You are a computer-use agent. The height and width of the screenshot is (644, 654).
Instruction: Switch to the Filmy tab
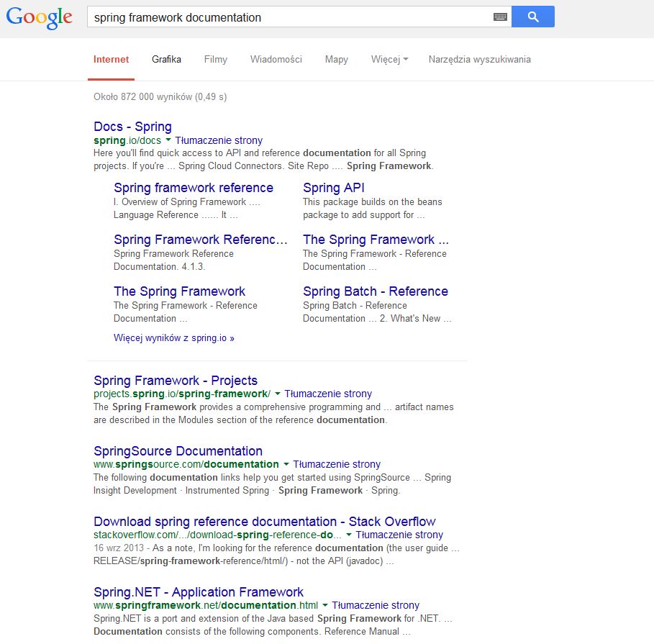point(216,59)
